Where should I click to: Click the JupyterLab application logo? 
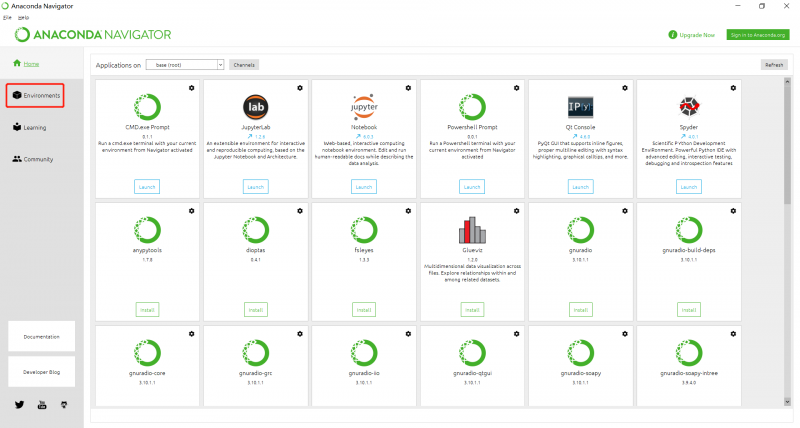255,107
